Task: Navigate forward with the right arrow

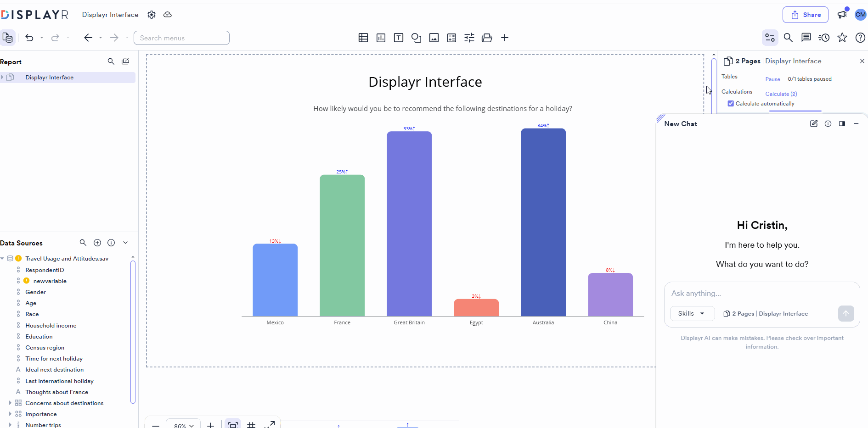Action: pos(114,38)
